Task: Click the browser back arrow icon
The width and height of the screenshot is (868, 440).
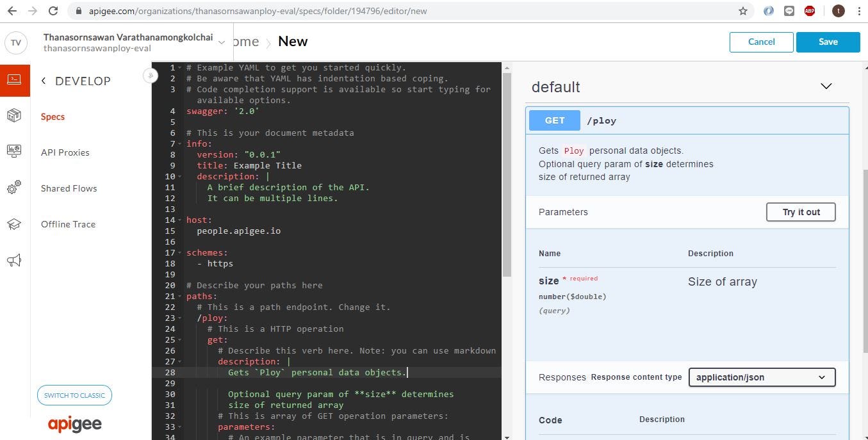Action: [x=13, y=10]
